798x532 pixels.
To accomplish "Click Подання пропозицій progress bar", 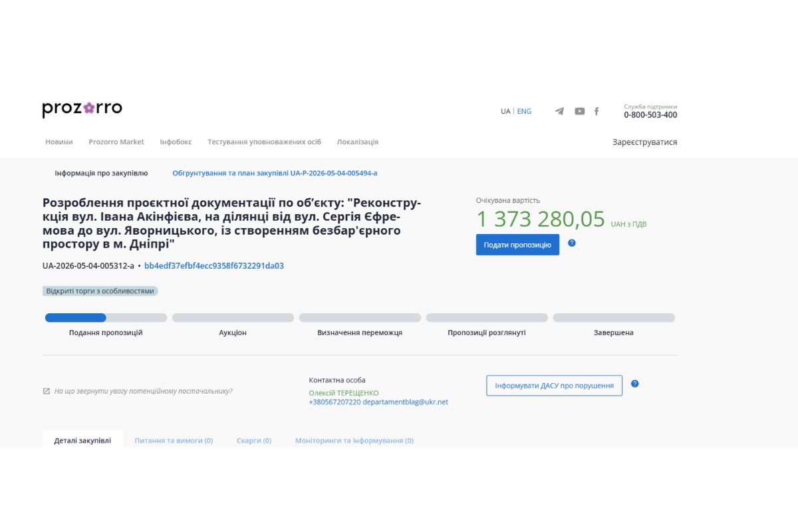I will point(106,318).
